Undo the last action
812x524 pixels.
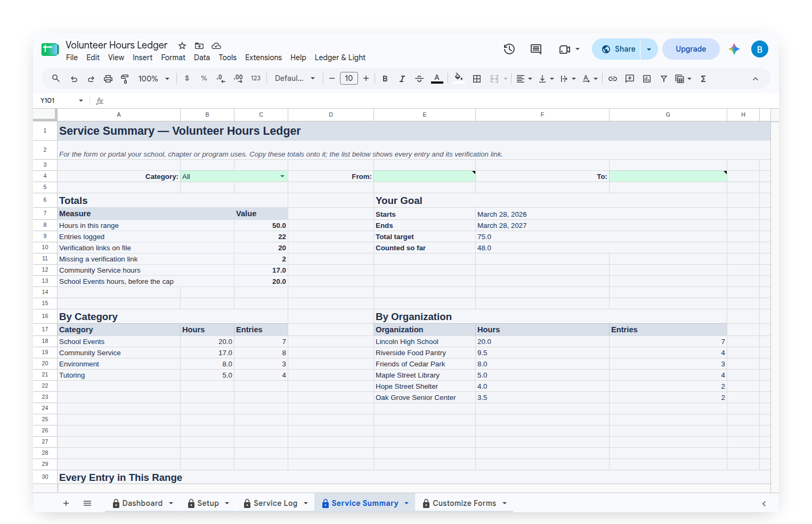pos(74,79)
